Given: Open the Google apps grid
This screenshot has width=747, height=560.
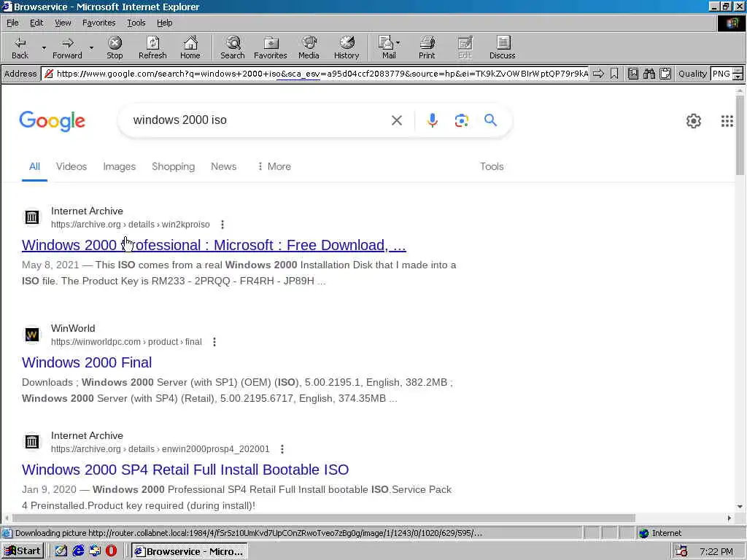Looking at the screenshot, I should click(x=727, y=121).
